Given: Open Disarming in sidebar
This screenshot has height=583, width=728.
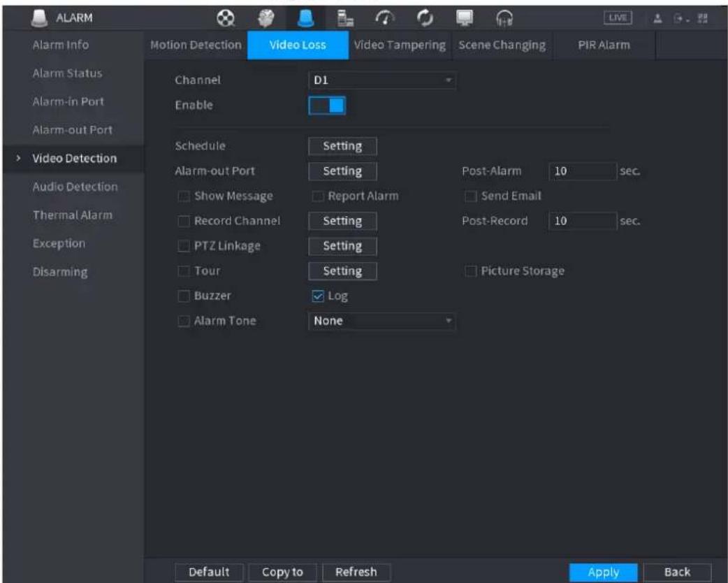Looking at the screenshot, I should click(60, 272).
